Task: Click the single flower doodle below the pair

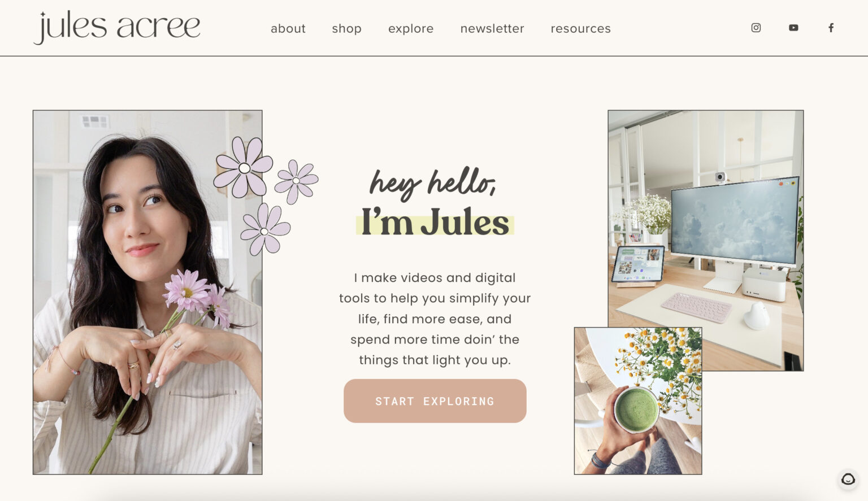Action: [x=263, y=230]
